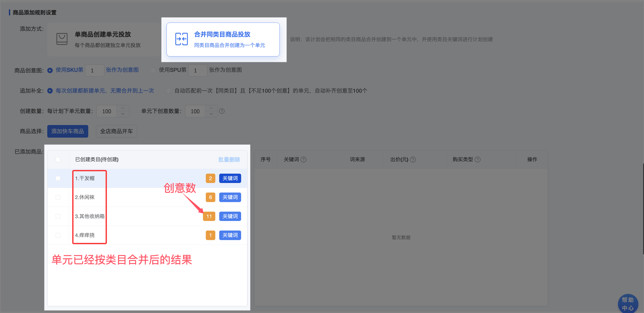Click 添加快车商品 button
This screenshot has width=644, height=313.
pyautogui.click(x=67, y=131)
